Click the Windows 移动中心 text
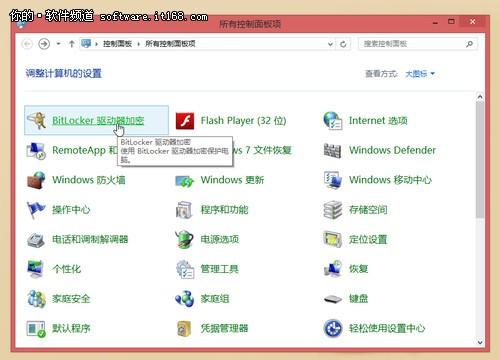This screenshot has width=500, height=360. pos(390,180)
